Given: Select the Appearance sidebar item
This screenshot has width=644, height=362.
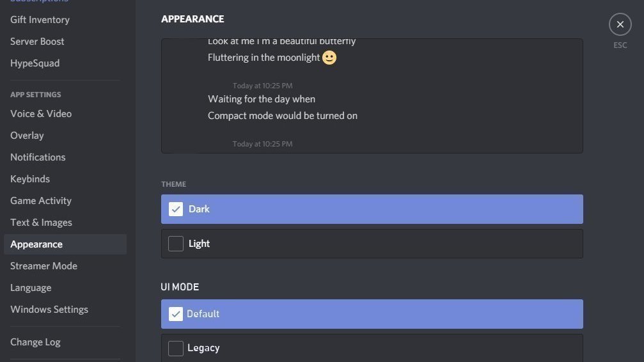Looking at the screenshot, I should (x=36, y=244).
